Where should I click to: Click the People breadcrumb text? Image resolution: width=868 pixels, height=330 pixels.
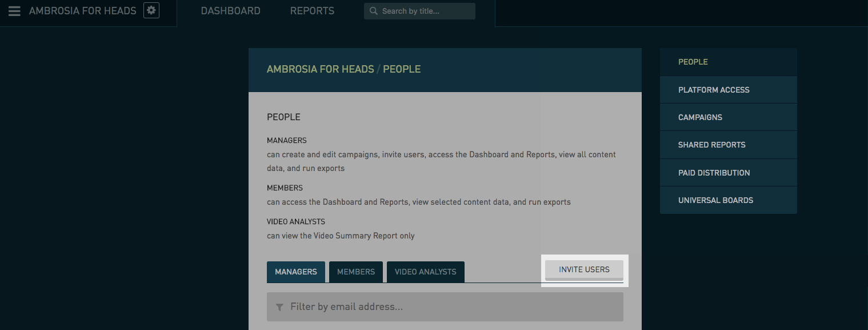point(402,69)
